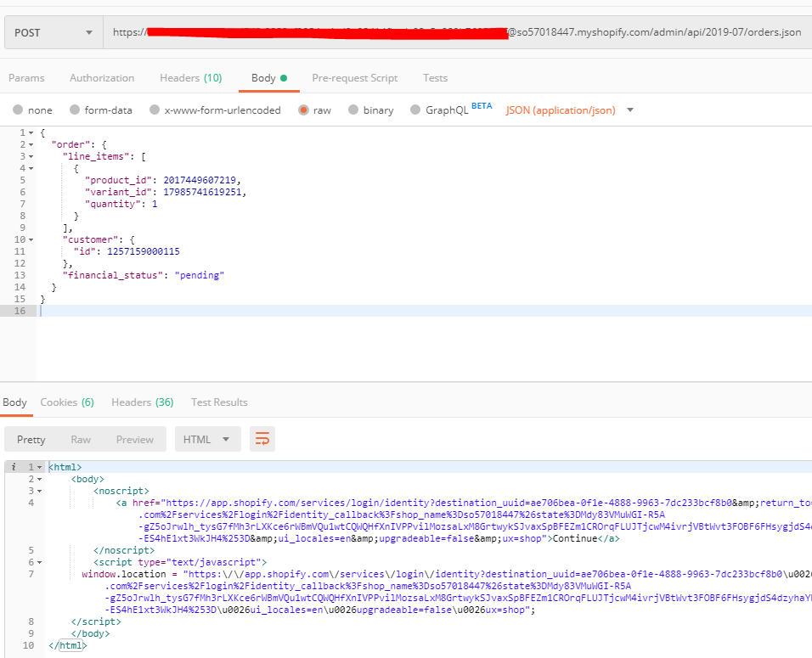Open the HTML response format dropdown

207,440
